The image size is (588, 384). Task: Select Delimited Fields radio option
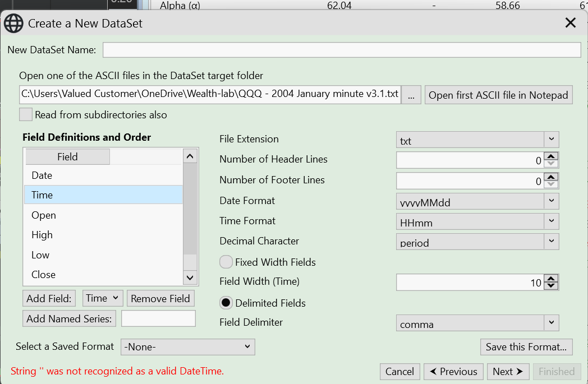coord(226,303)
